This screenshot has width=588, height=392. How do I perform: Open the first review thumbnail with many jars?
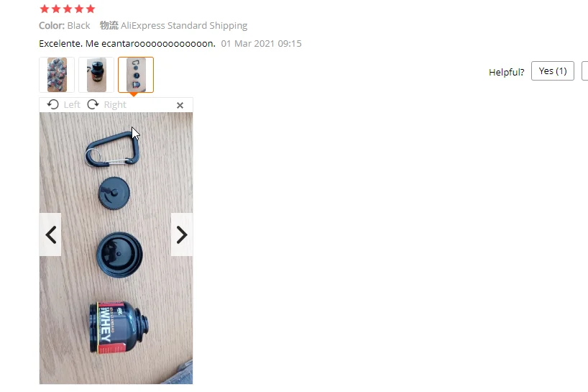click(57, 75)
